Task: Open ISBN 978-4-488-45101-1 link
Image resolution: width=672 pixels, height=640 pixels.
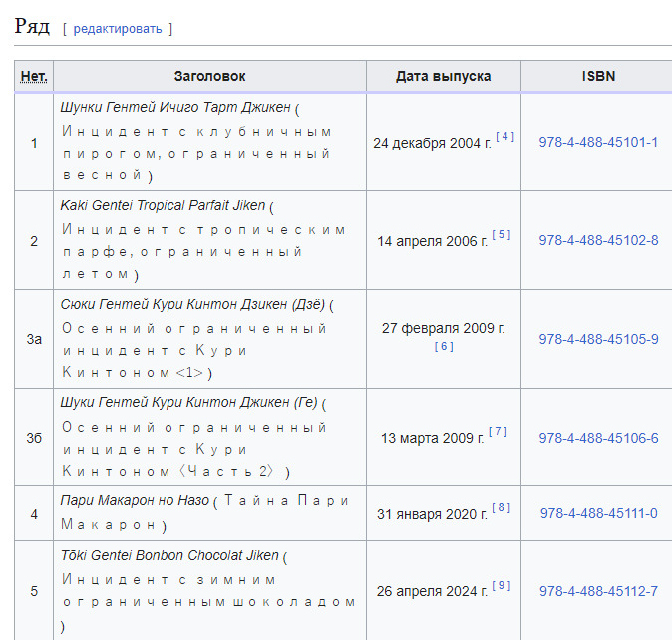Action: [598, 142]
